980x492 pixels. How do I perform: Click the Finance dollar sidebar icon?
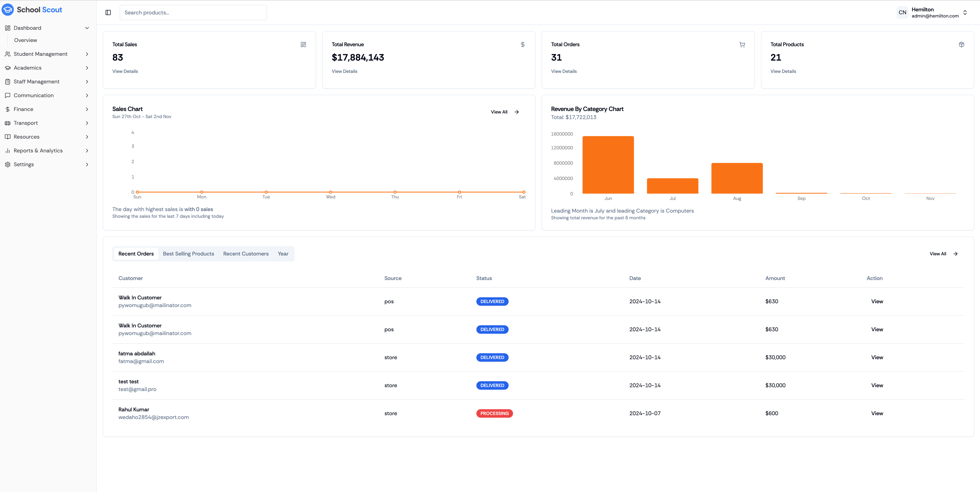[8, 109]
